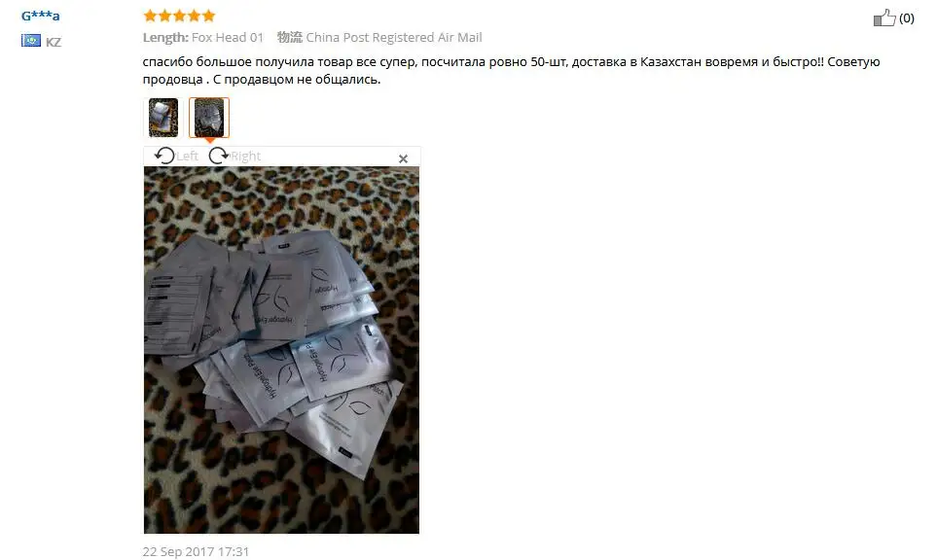
Task: Click the 'Fox Head 01' length option text
Action: tap(228, 38)
